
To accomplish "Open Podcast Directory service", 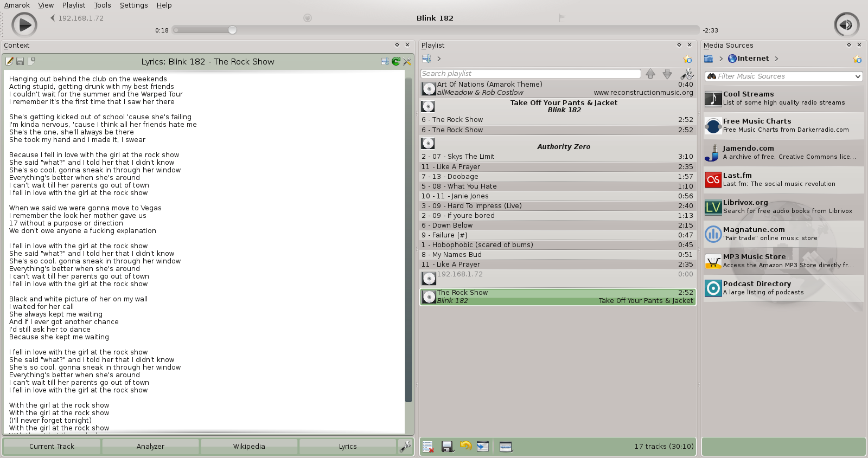I will coord(783,288).
